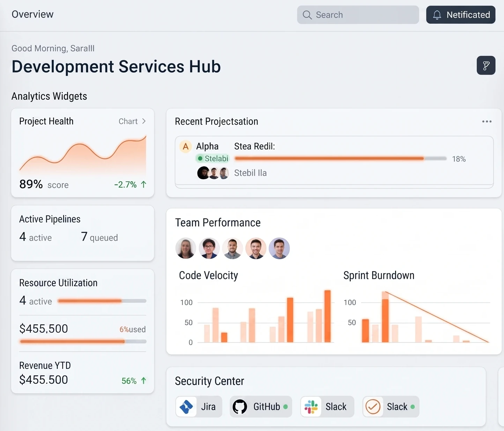Click the colorful Slack logo icon
Screen dimensions: 504x431
(311, 407)
